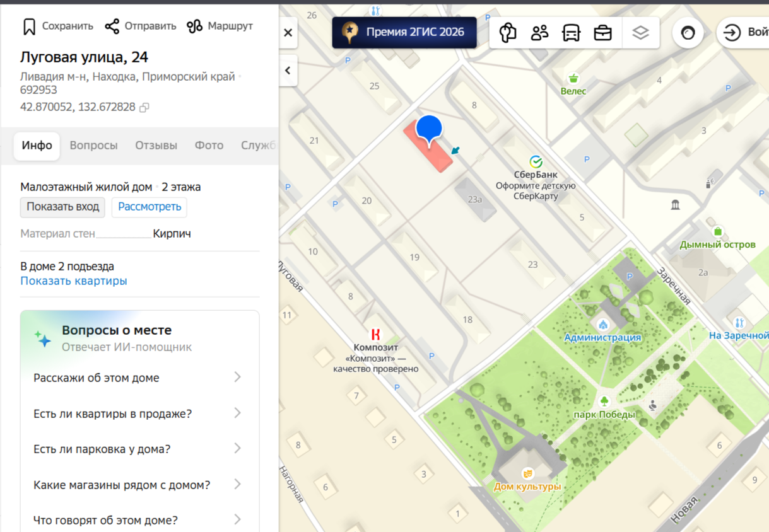Click the tourist guide head icon
The image size is (769, 532).
[x=508, y=32]
